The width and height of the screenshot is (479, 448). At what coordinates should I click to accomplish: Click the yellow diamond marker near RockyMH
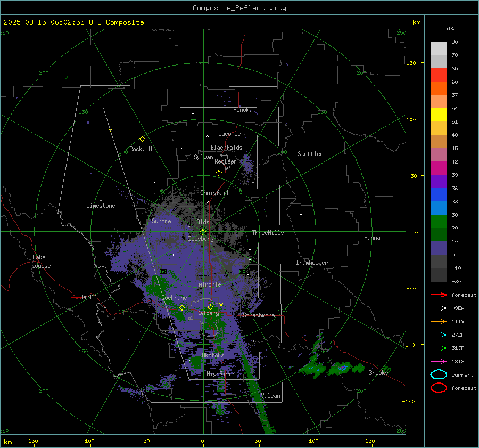tap(142, 139)
